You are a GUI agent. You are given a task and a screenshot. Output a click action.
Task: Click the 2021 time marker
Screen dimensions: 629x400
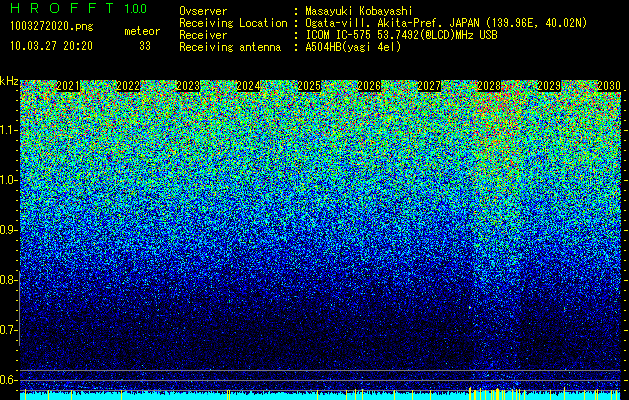pos(68,86)
